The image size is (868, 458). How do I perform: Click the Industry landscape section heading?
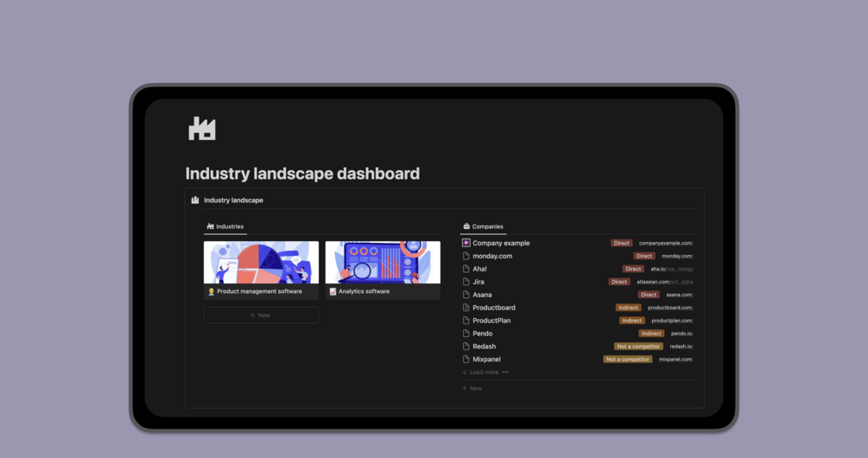coord(233,200)
